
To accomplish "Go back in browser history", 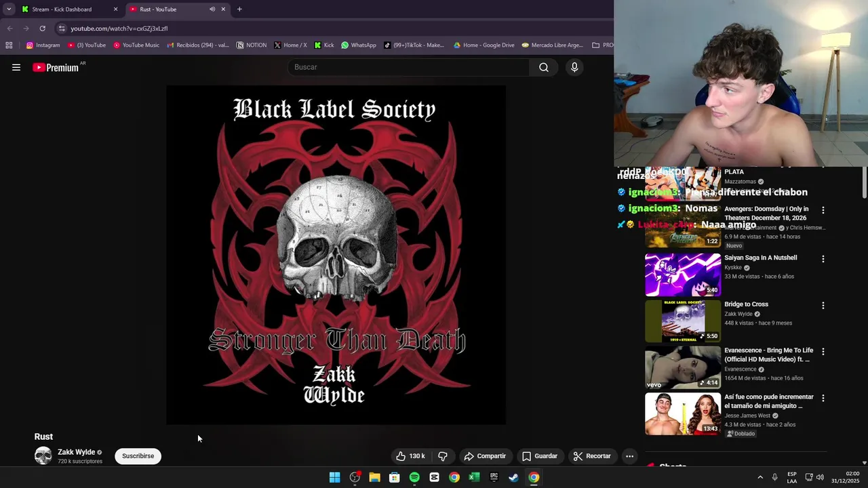I will (x=9, y=28).
